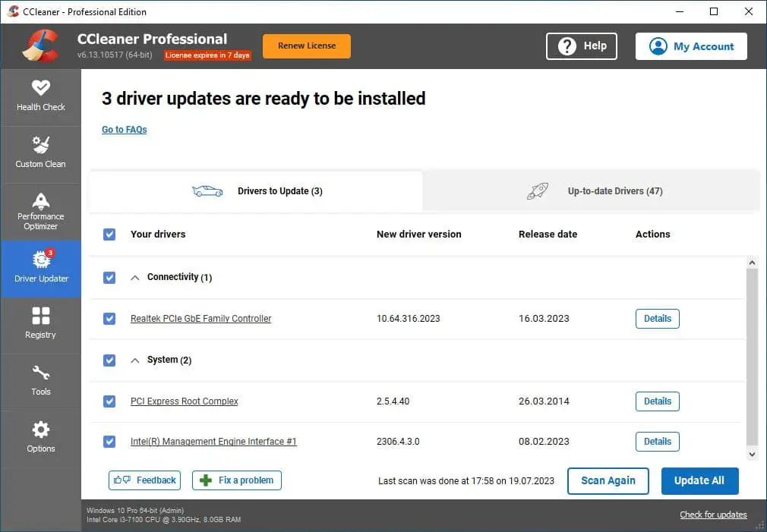Toggle the PCI Express Root Complex checkbox
The width and height of the screenshot is (767, 532).
(x=109, y=401)
